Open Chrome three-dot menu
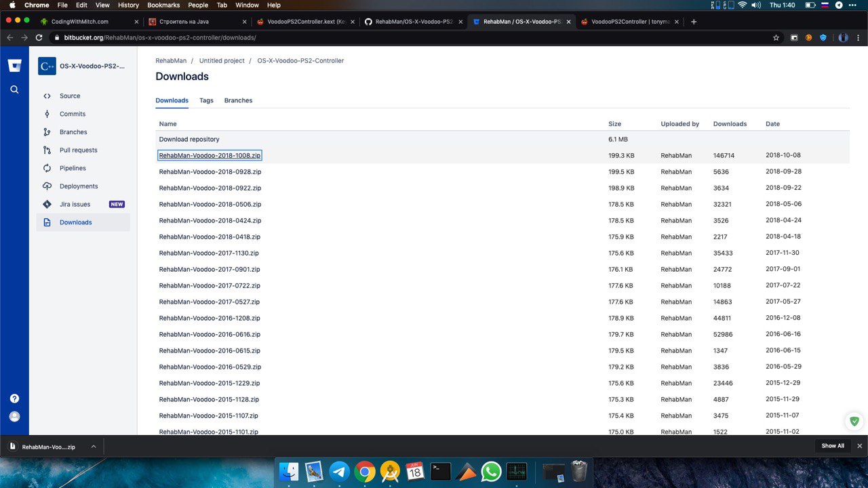 point(859,38)
